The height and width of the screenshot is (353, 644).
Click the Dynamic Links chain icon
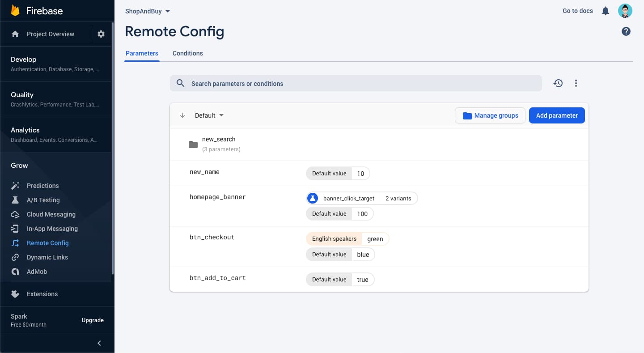pyautogui.click(x=15, y=257)
